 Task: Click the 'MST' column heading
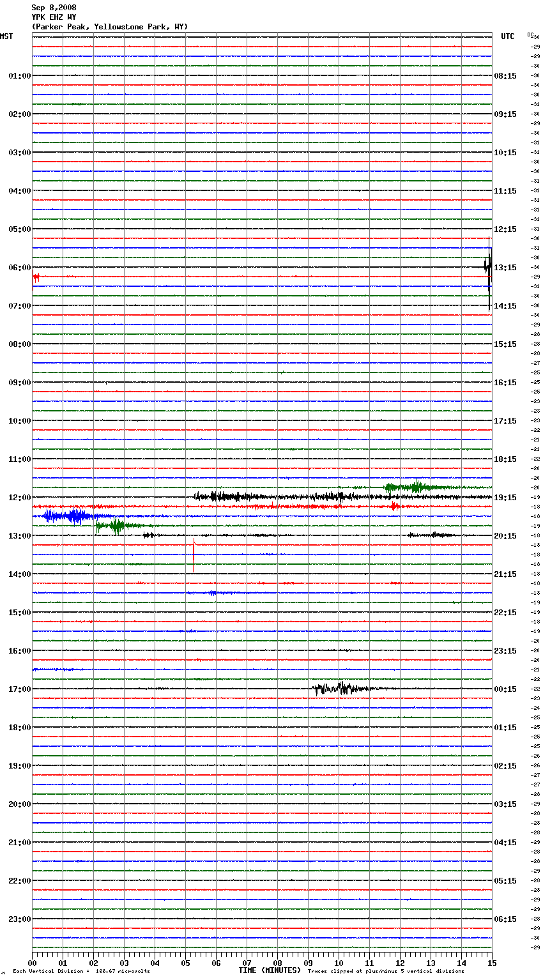6,36
